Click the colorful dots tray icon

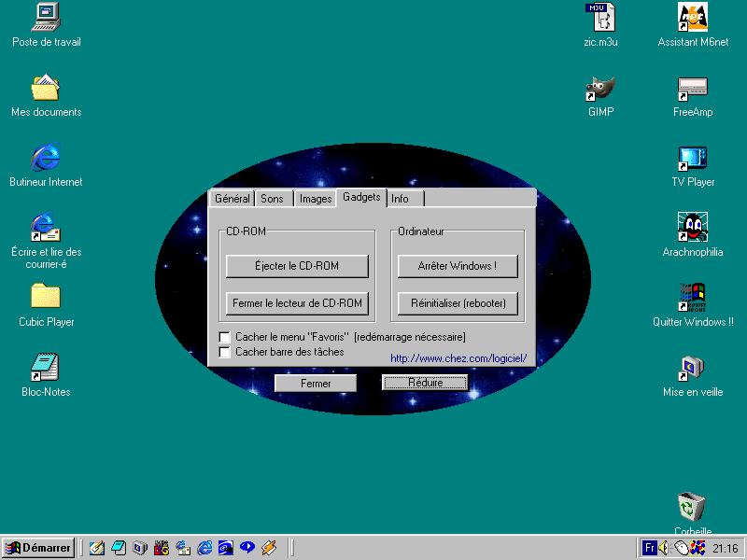(698, 548)
